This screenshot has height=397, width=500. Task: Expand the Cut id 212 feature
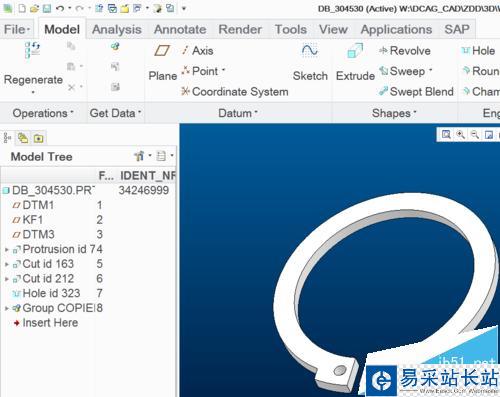7,279
